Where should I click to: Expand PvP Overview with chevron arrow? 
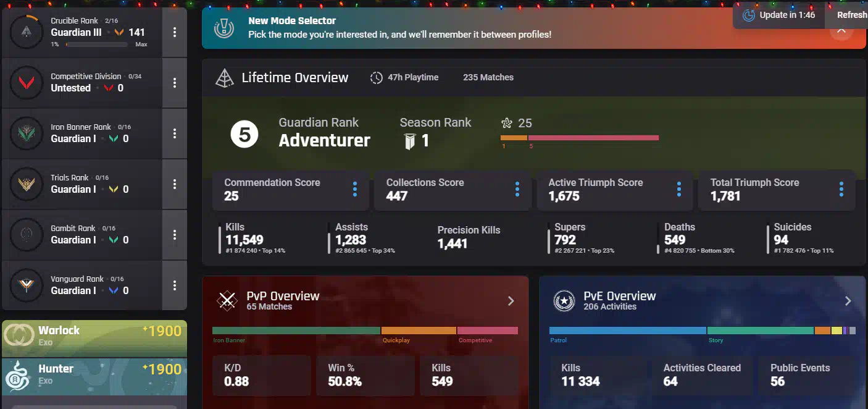pos(511,301)
